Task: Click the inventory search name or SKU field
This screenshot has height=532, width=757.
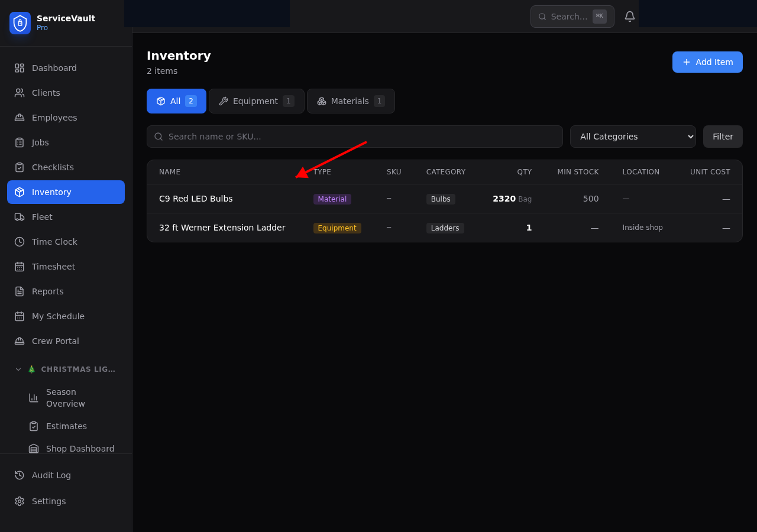Action: (354, 137)
